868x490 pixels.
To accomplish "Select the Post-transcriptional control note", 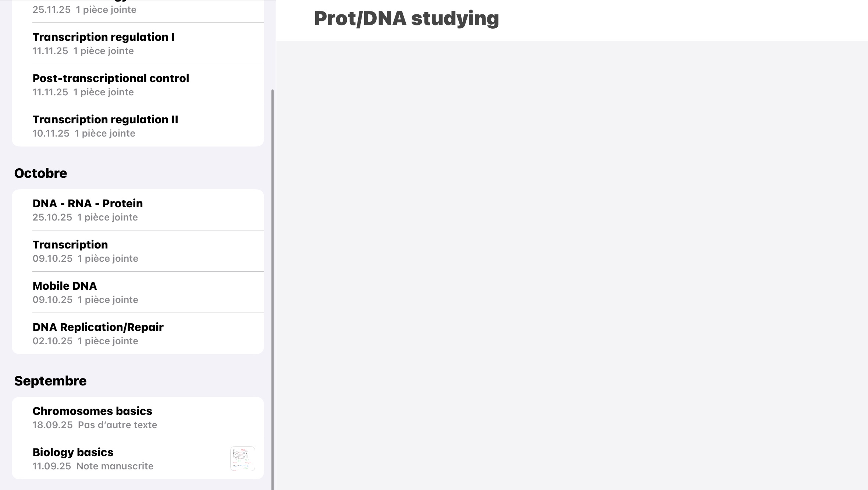I will (111, 78).
